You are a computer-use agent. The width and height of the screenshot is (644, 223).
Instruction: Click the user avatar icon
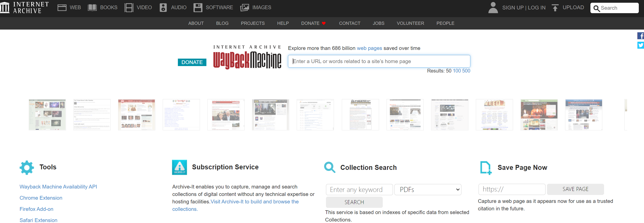[x=493, y=7]
